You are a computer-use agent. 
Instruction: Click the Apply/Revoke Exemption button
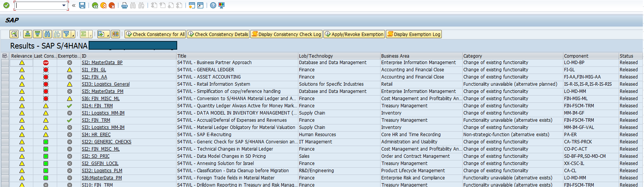pos(354,34)
